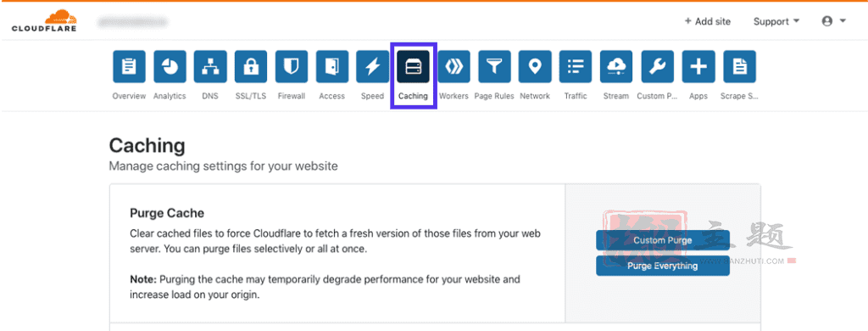Image resolution: width=868 pixels, height=331 pixels.
Task: Open the Analytics pie chart icon
Action: coord(170,66)
